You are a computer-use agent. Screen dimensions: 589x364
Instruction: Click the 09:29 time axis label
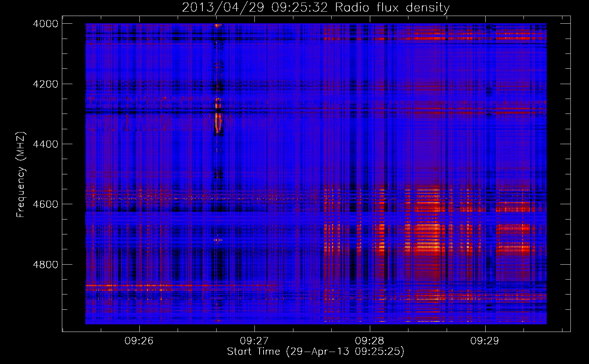pyautogui.click(x=485, y=341)
